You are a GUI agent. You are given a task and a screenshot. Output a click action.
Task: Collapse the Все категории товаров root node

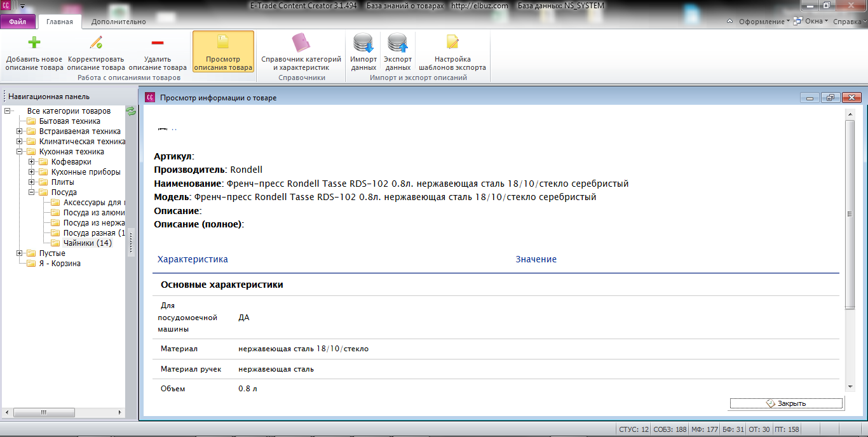[x=7, y=111]
